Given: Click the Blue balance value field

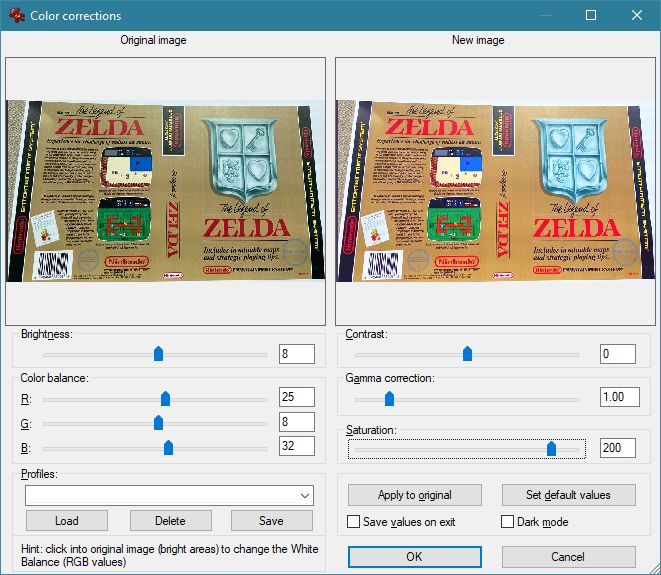Looking at the screenshot, I should tap(297, 446).
